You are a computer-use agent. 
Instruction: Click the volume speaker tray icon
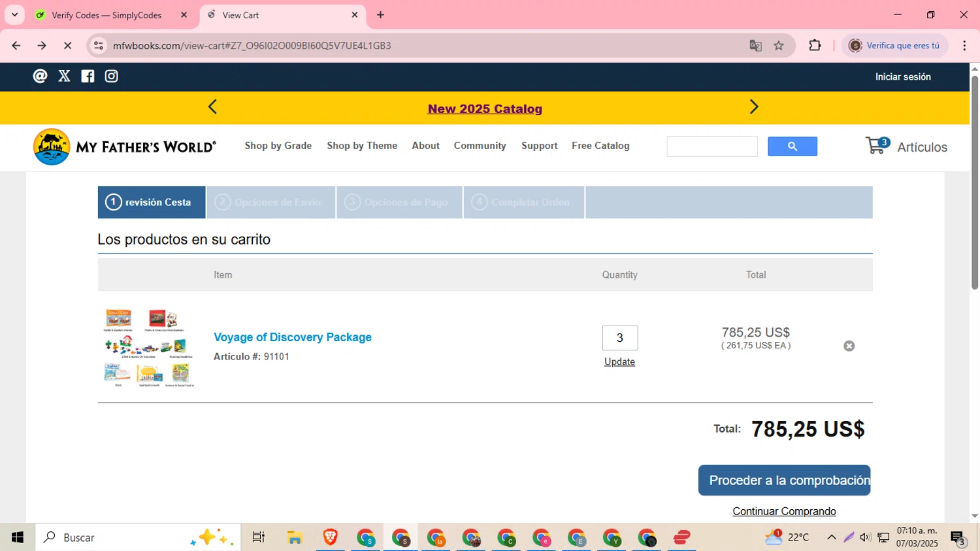tap(866, 537)
